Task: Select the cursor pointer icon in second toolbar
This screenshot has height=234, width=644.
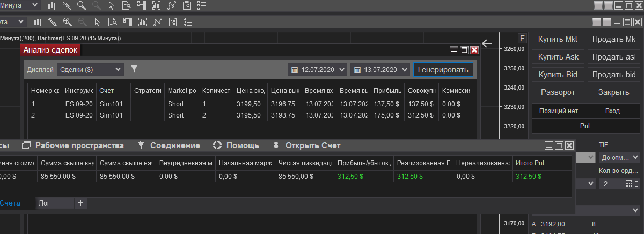Action: (97, 22)
